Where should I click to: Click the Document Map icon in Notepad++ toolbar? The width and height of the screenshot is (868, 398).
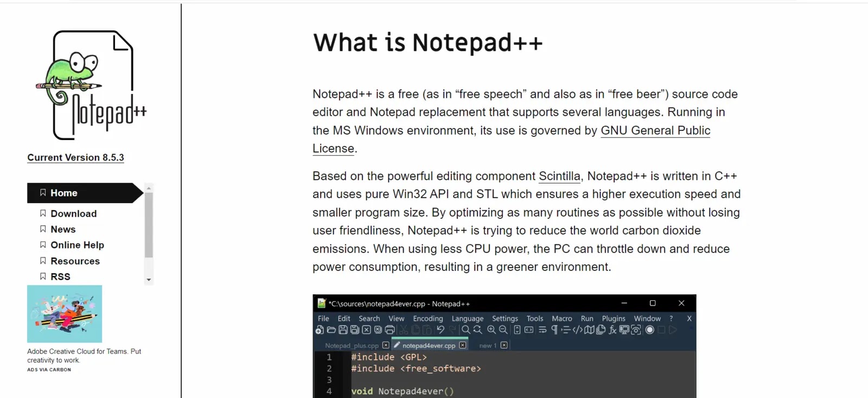pos(589,330)
